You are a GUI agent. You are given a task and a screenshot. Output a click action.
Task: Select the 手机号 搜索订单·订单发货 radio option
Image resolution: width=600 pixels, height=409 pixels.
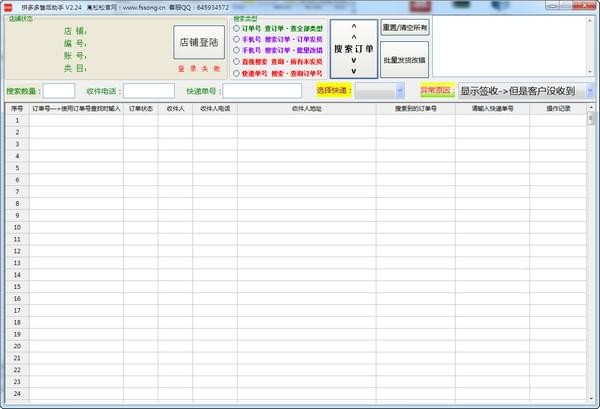(x=236, y=39)
